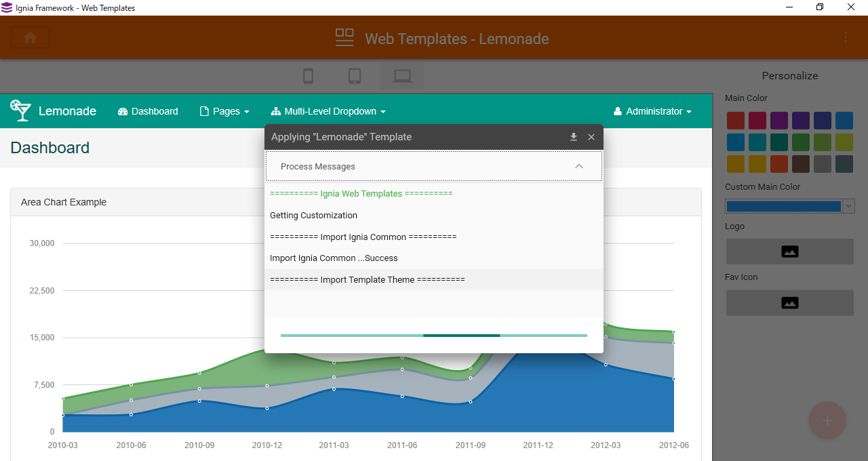Restore down the Ignia Framework window
This screenshot has height=461, width=868.
(x=820, y=7)
